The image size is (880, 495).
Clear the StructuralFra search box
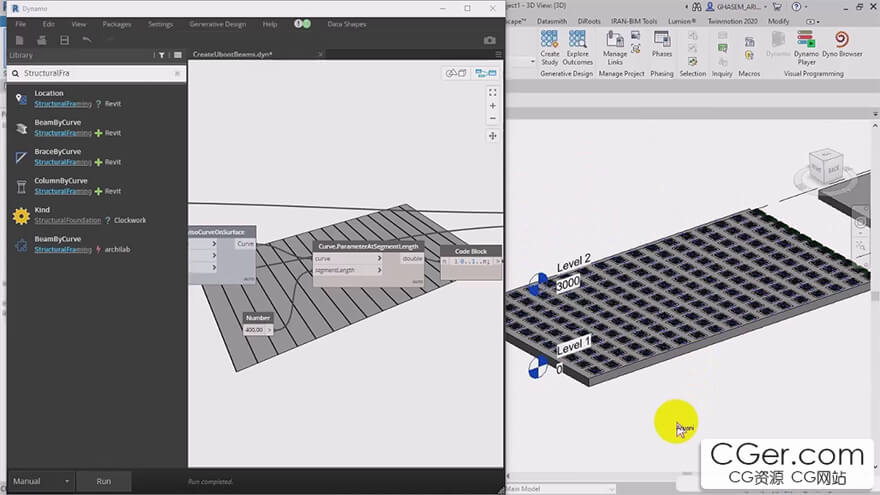coord(177,74)
